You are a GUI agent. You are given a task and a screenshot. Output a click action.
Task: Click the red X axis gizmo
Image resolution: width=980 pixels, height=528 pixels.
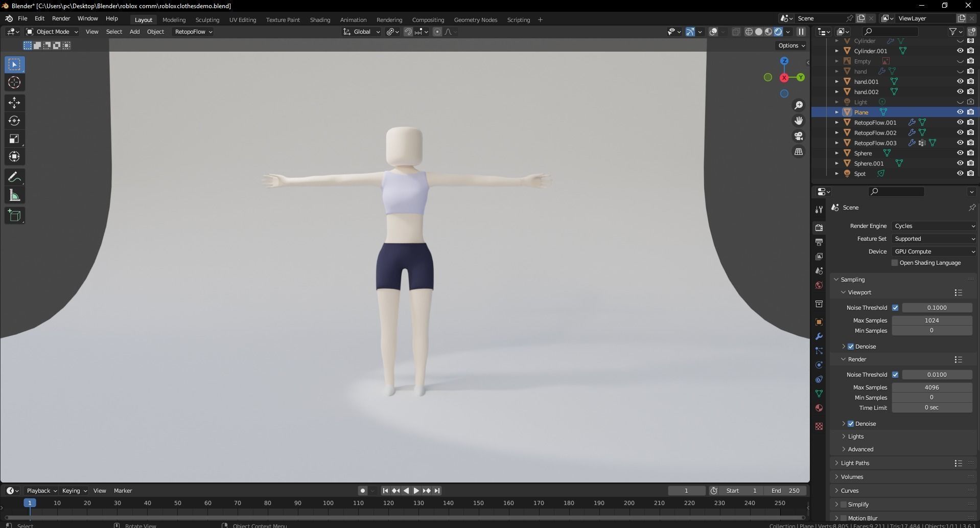pos(784,78)
